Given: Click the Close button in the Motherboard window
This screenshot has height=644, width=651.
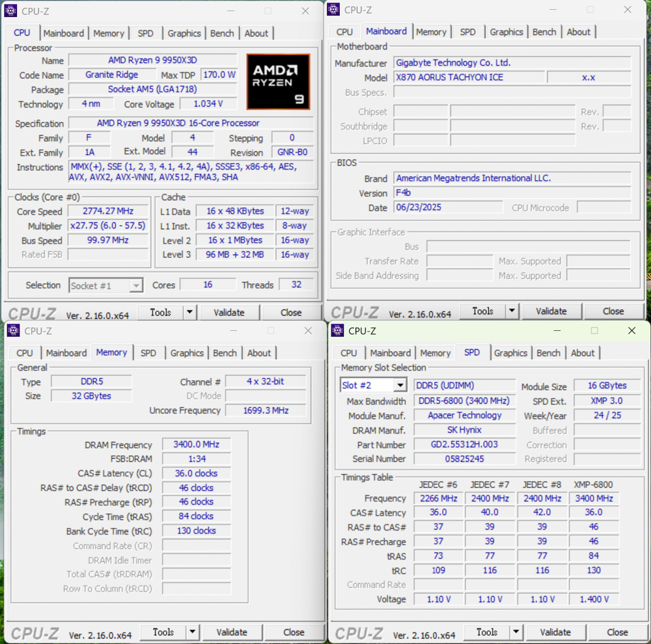Looking at the screenshot, I should (x=613, y=311).
